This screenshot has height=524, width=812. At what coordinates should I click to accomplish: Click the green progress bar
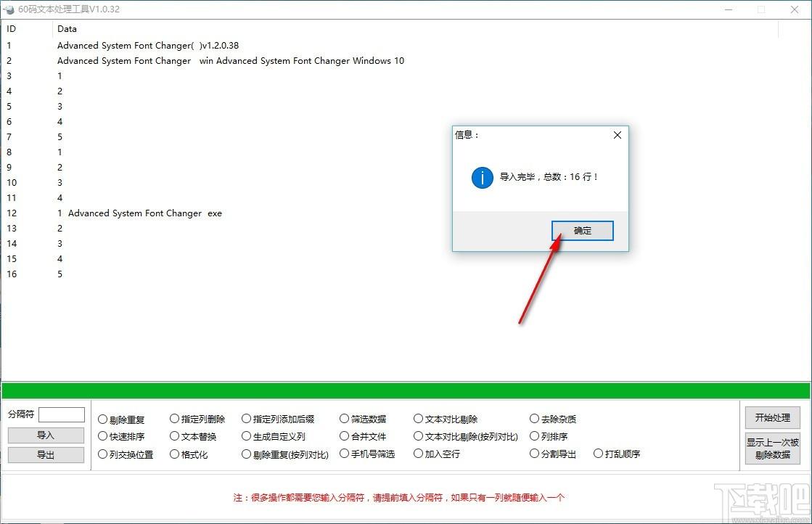coord(406,390)
